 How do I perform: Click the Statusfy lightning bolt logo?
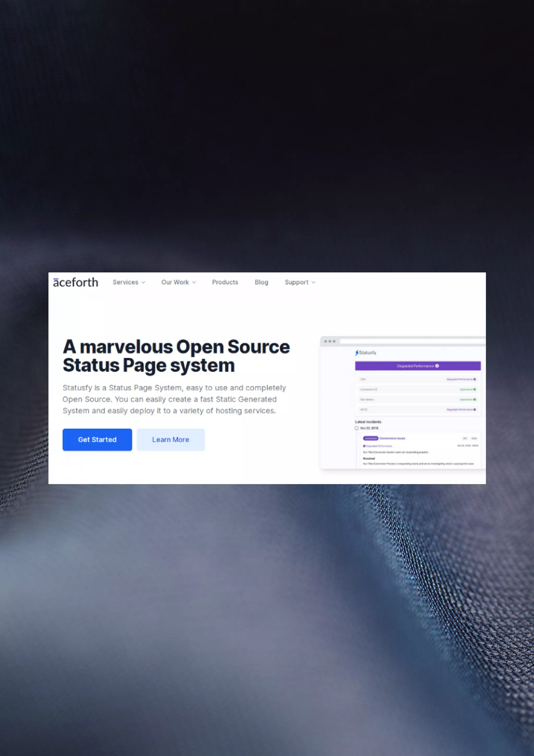(357, 353)
